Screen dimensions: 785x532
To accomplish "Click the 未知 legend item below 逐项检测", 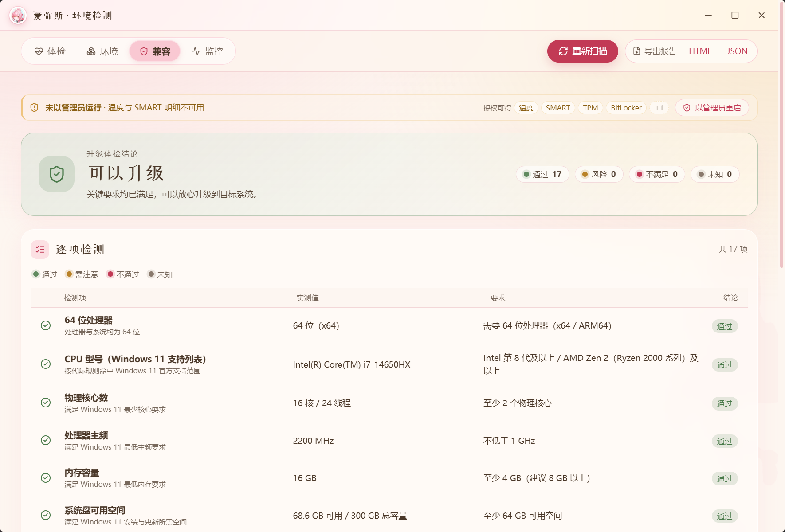I will point(160,274).
